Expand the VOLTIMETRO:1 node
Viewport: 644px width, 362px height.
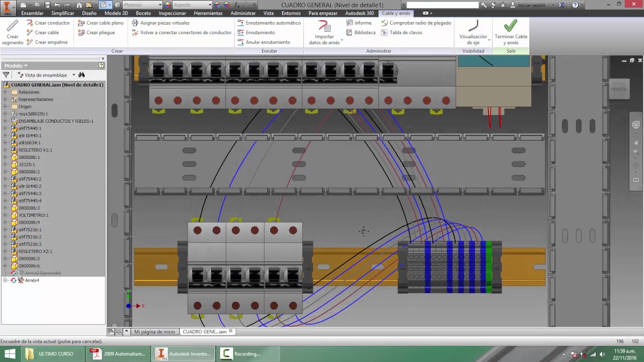5,215
